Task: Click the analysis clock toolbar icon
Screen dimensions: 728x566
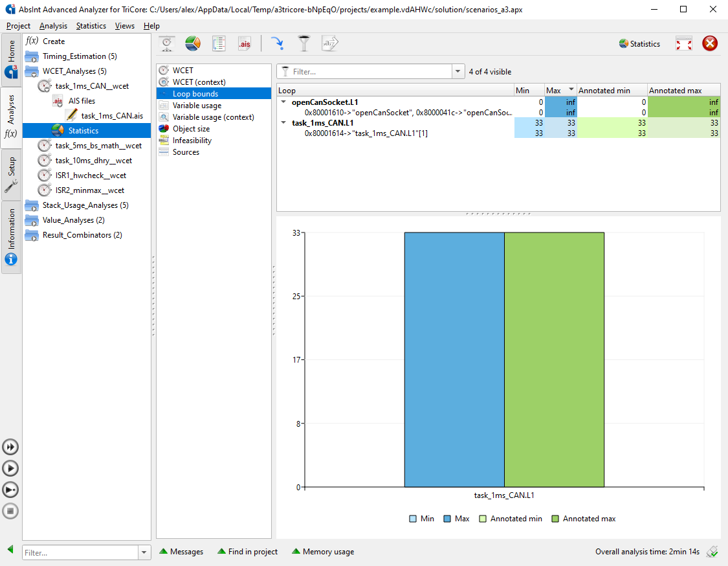Action: coord(167,43)
